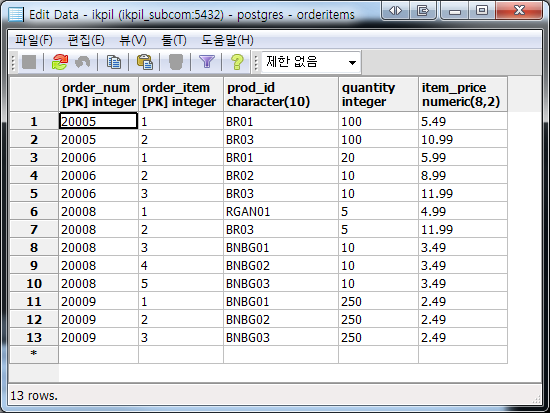Open the 도움말(H) menu
The image size is (550, 413).
coord(227,40)
